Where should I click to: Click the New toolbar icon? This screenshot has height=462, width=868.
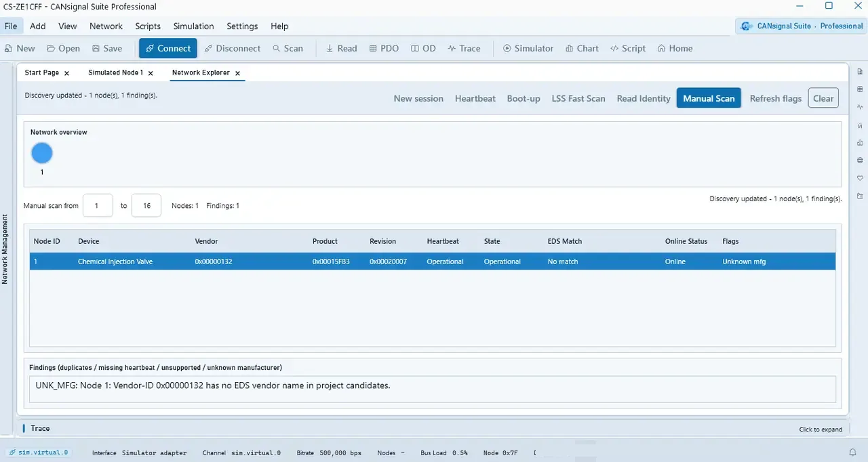click(20, 48)
